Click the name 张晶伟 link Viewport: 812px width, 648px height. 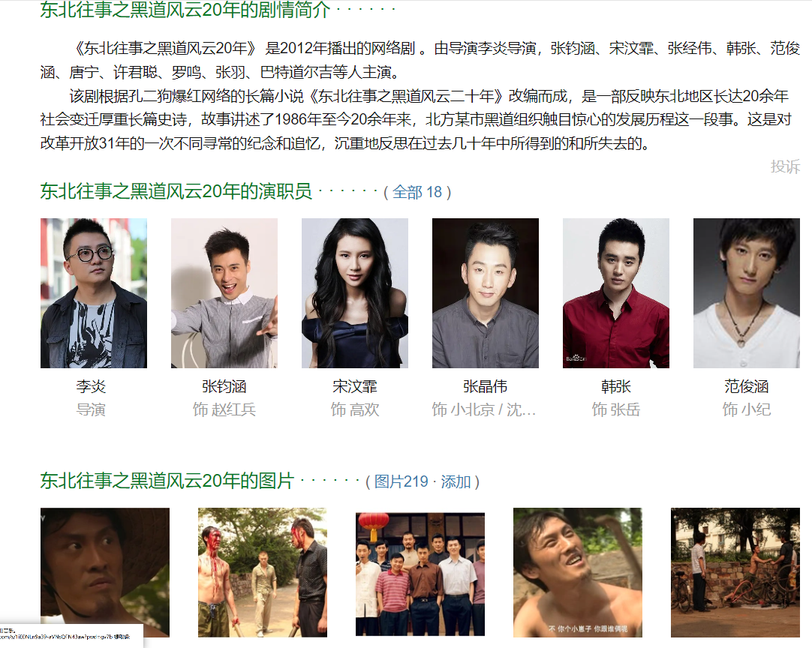tap(486, 387)
